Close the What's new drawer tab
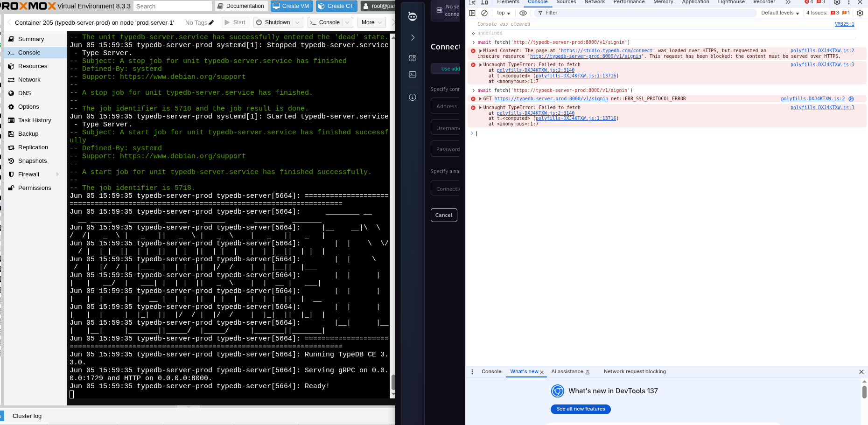 point(542,372)
